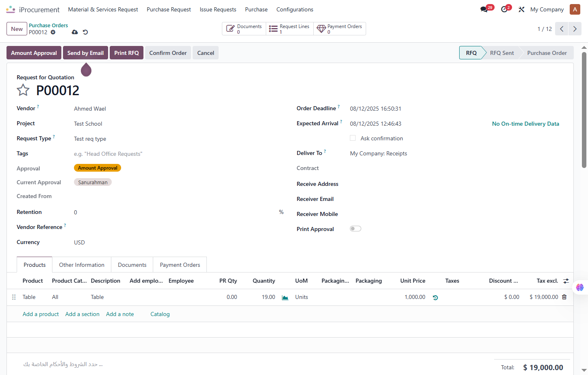
Task: Delete the Table line with trash icon
Action: (x=564, y=297)
